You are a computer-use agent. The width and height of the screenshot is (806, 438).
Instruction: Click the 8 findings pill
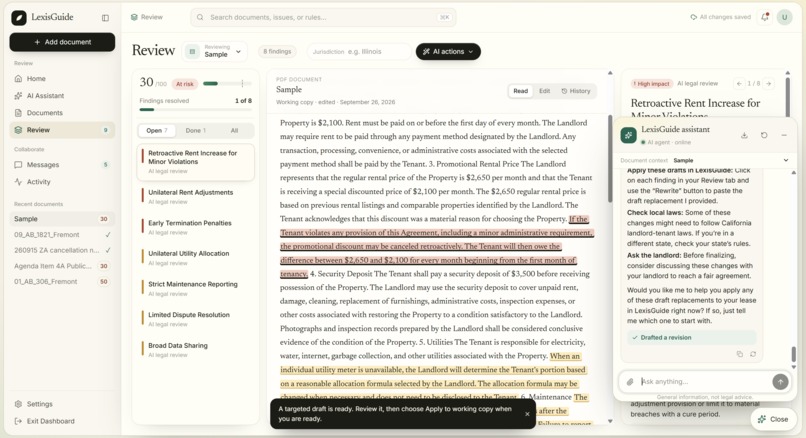[277, 51]
